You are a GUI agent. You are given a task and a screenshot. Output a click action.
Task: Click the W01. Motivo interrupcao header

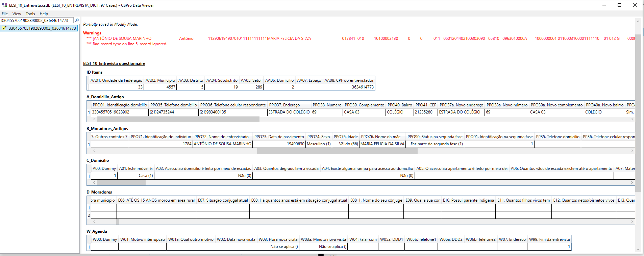pos(143,239)
